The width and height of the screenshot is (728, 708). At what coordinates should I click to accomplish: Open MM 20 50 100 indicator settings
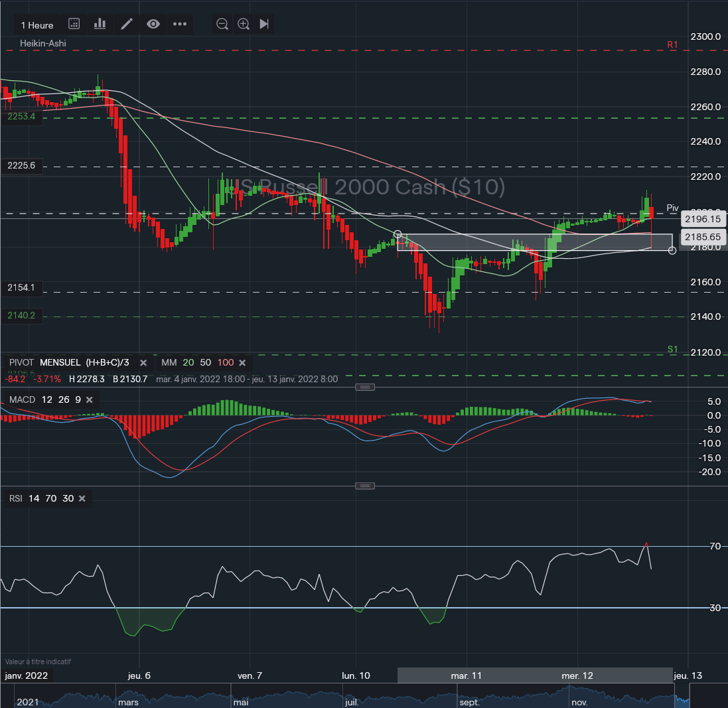coord(197,362)
